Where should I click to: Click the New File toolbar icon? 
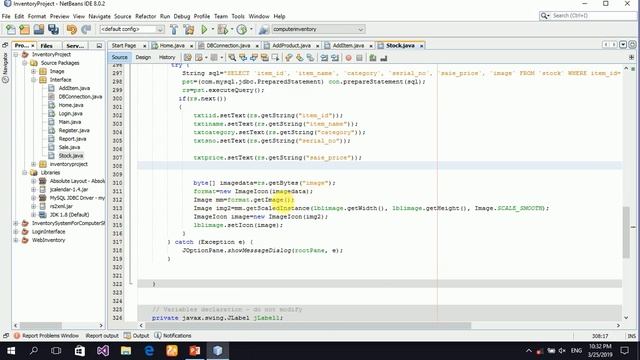(x=11, y=29)
